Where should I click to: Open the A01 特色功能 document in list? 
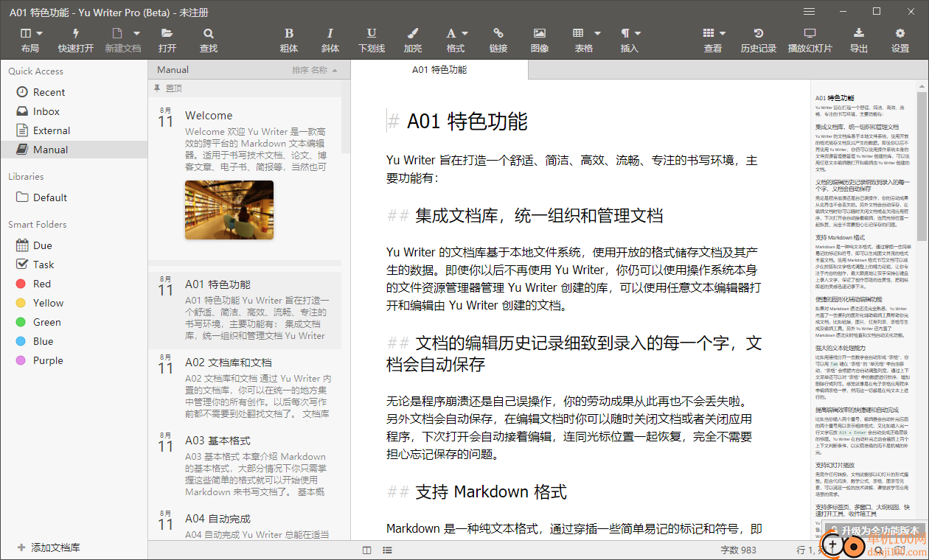(x=245, y=309)
